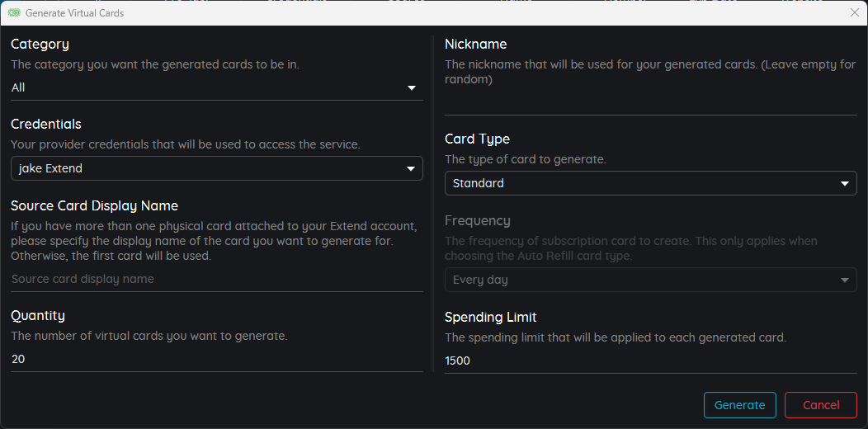Open the credentials list showing jake Extend
Viewport: 868px width, 429px height.
click(x=216, y=168)
